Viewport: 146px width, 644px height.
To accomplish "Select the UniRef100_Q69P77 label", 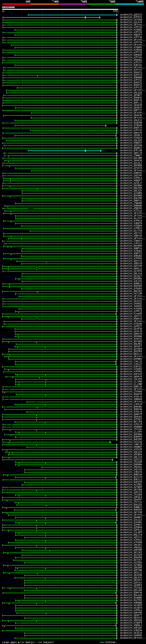I will pos(131,615).
